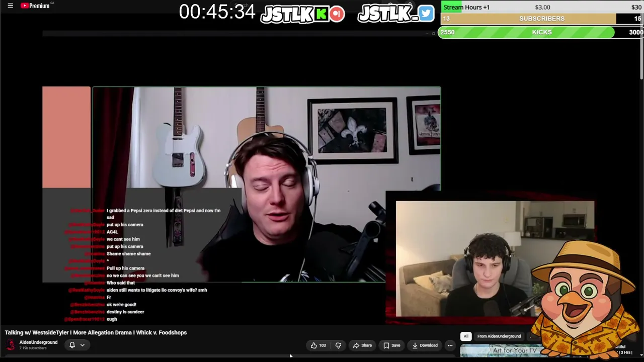Click the chat message 'we cant see him'

123,239
